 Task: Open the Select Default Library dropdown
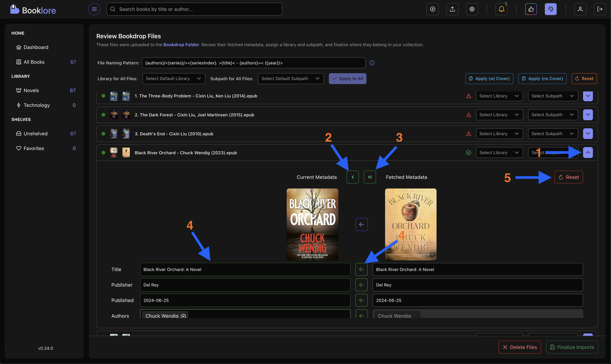coord(174,78)
